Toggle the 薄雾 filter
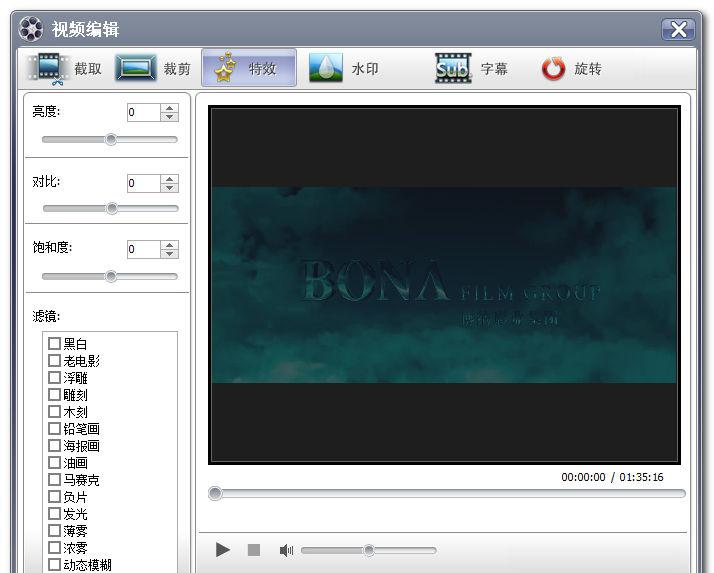Viewport: 714px width, 573px height. [55, 531]
